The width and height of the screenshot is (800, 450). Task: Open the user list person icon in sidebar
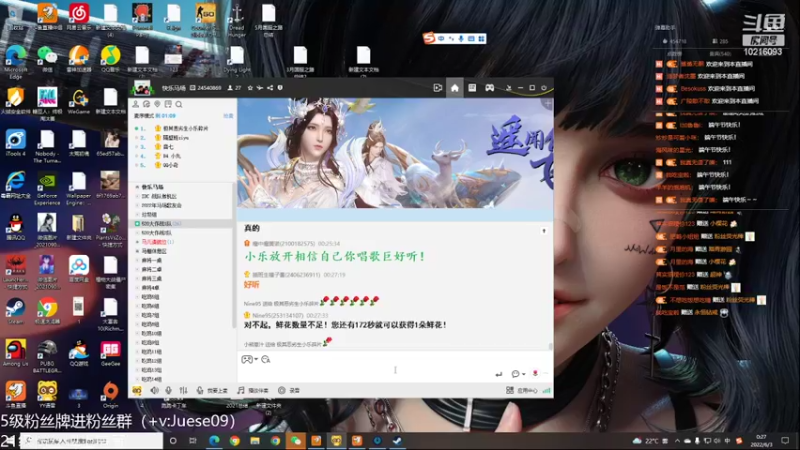click(x=136, y=104)
